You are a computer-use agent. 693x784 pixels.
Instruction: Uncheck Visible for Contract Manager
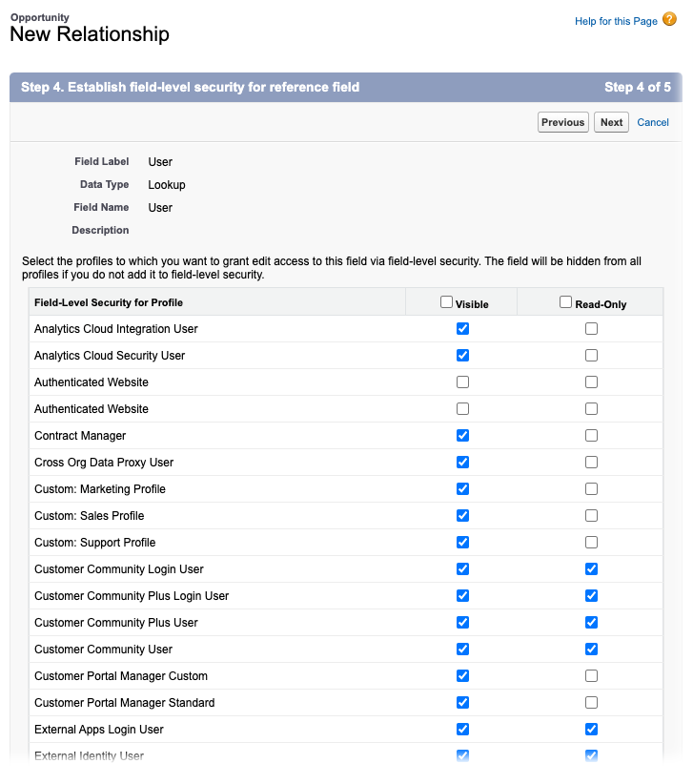462,436
